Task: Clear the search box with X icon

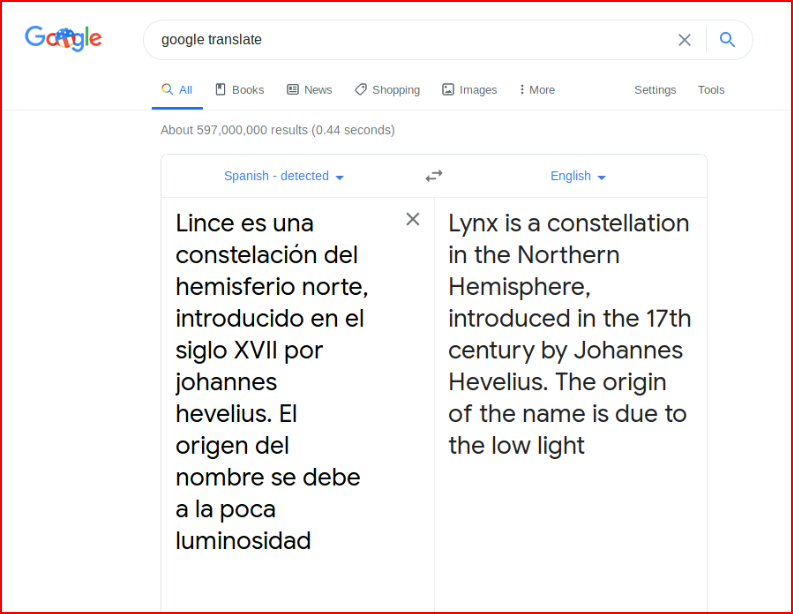Action: 684,39
